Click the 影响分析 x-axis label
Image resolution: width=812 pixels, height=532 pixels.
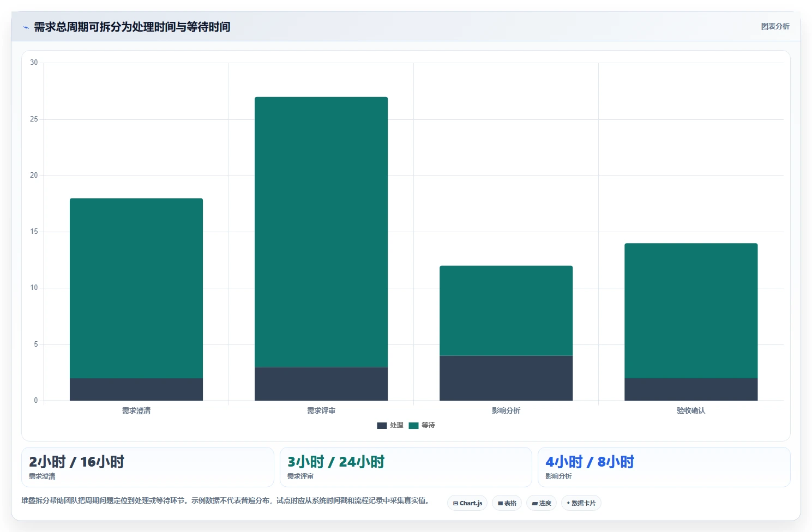pos(506,410)
